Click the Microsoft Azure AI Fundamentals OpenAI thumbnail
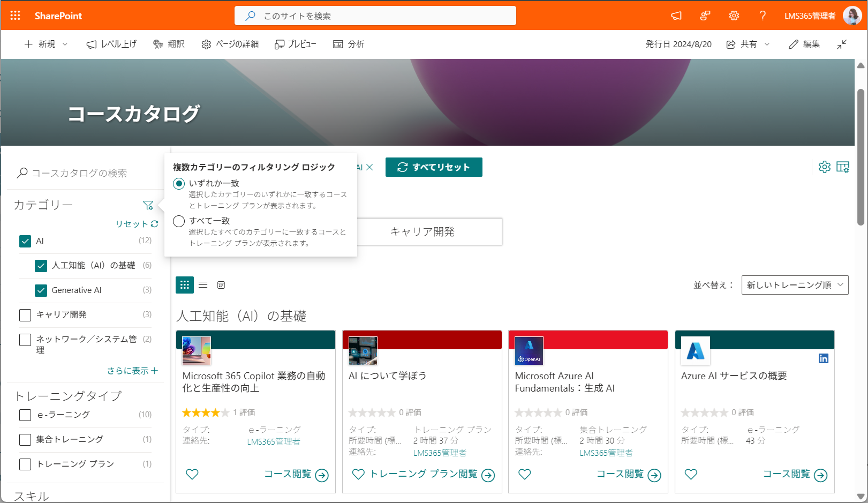 [x=529, y=351]
